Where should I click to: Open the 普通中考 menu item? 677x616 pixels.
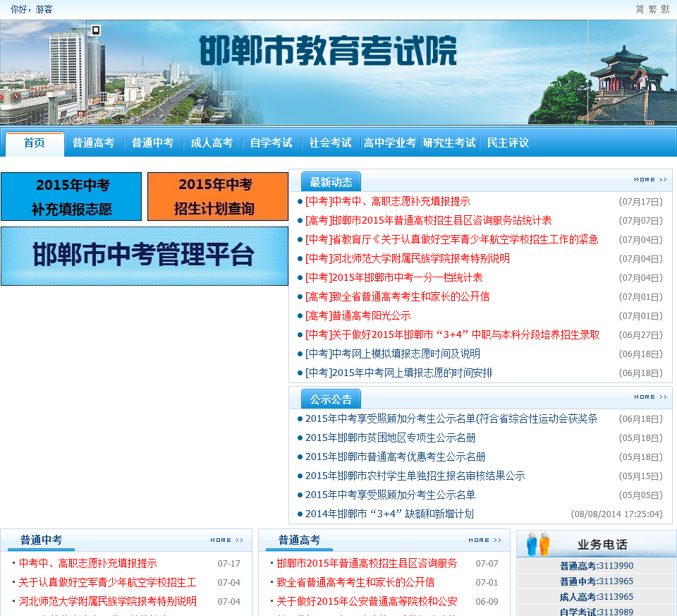153,143
